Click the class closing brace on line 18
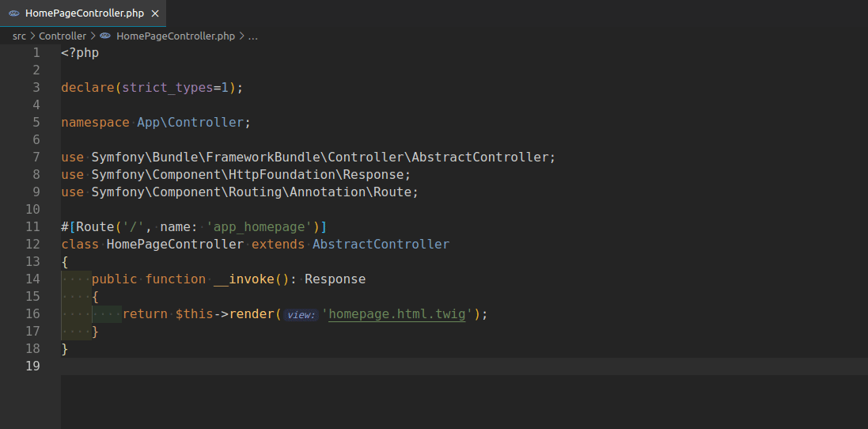The image size is (868, 429). point(65,349)
